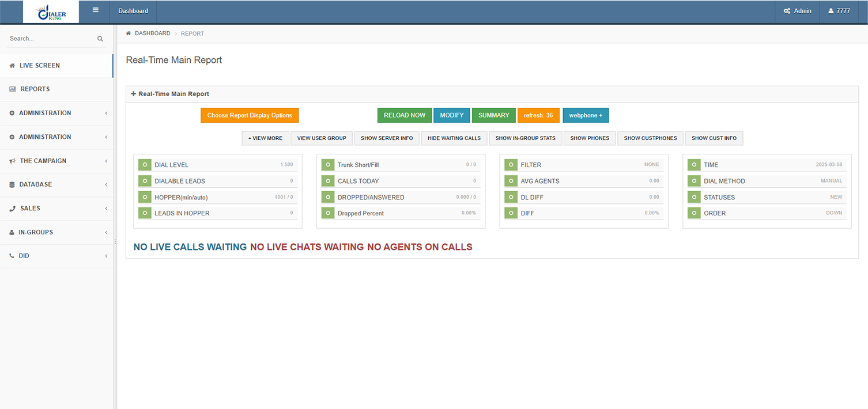This screenshot has height=409, width=868.
Task: Click Choose Report Display Options
Action: point(250,115)
